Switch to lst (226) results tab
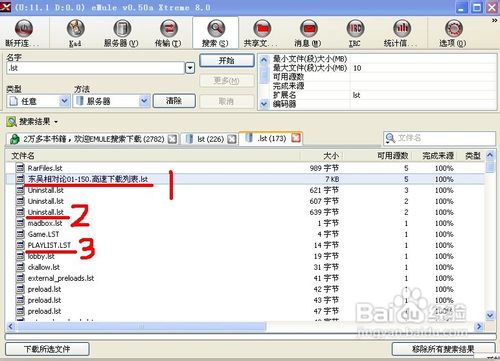Screen dimensions: 500x361 point(210,139)
